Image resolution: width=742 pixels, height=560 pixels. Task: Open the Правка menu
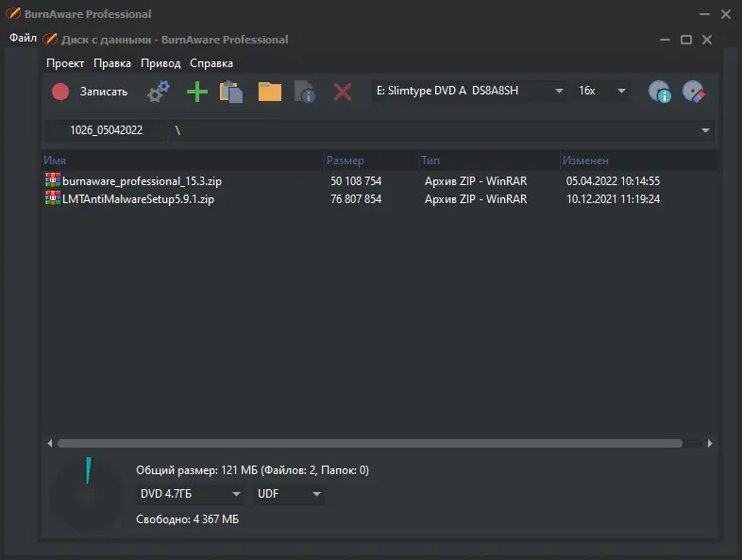point(112,63)
